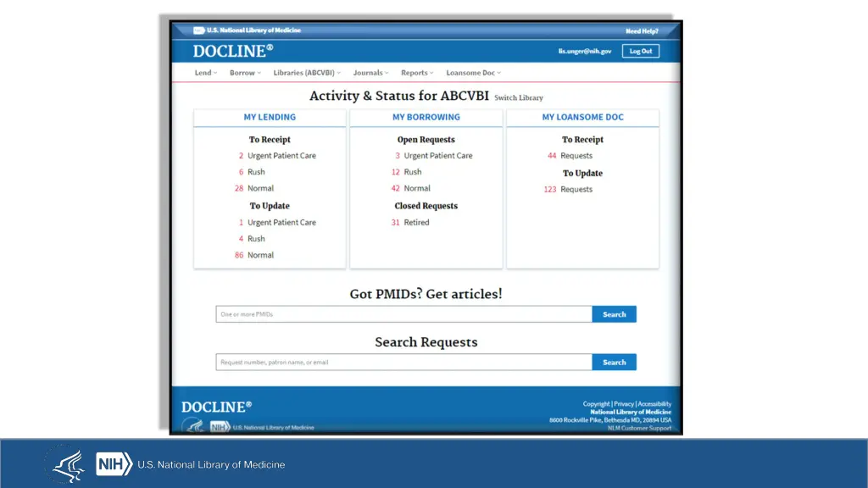Click the PMIDs search input field
Screen dimensions: 868x488
403,314
